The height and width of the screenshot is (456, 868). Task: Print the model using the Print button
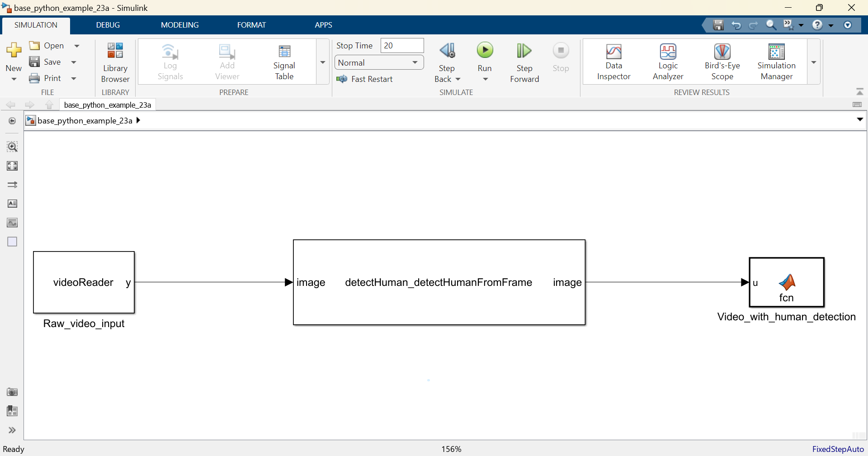click(45, 78)
